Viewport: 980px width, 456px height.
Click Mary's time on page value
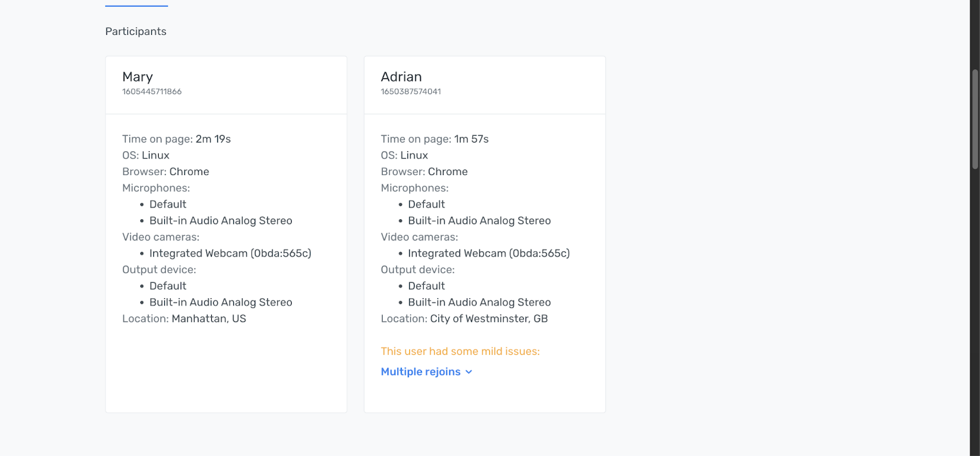pyautogui.click(x=213, y=139)
